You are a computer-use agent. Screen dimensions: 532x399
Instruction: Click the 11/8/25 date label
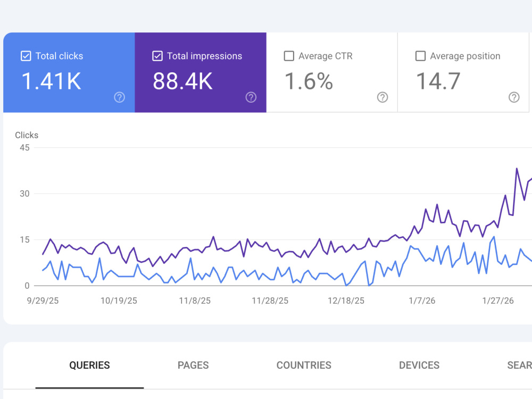point(195,301)
